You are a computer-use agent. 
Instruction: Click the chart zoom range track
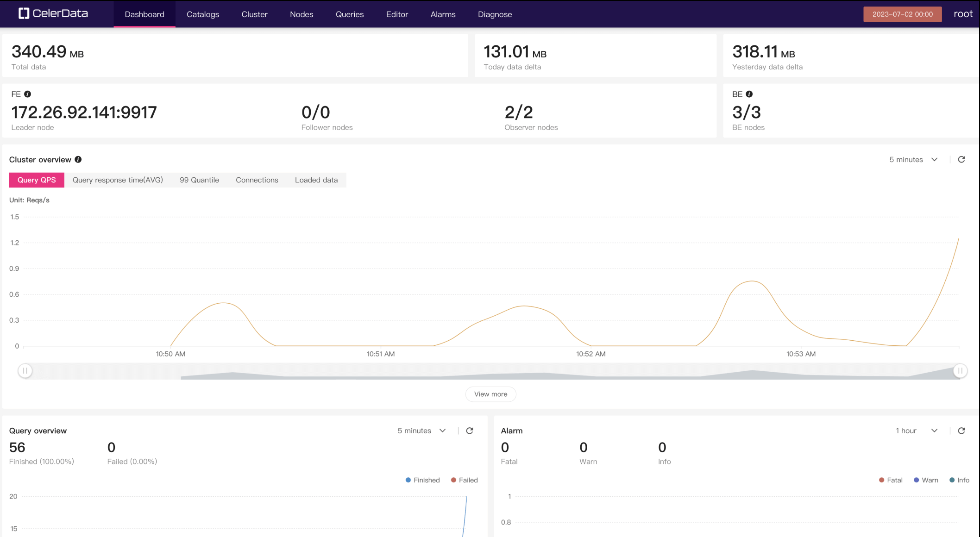492,371
